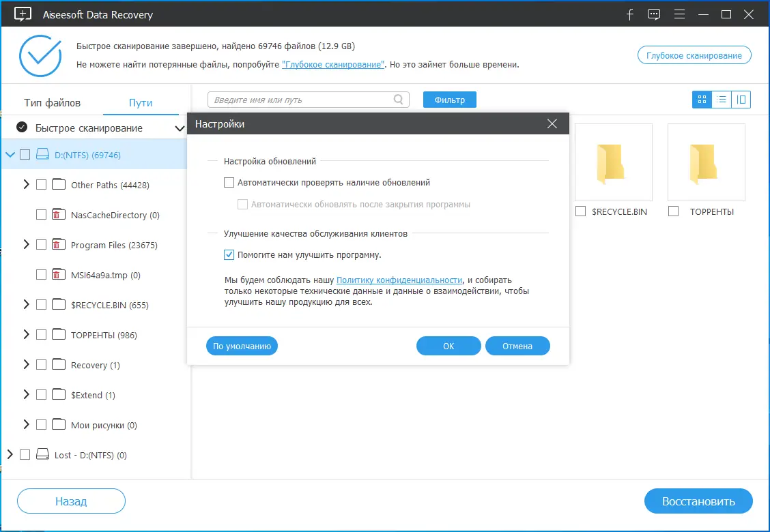Expand the $RECYCLE.BIN tree node

click(27, 304)
